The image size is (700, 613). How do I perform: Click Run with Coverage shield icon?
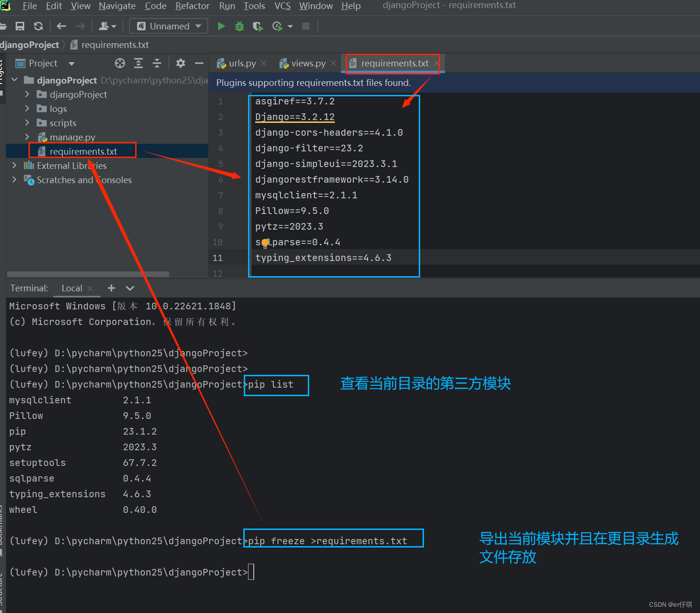click(x=258, y=26)
